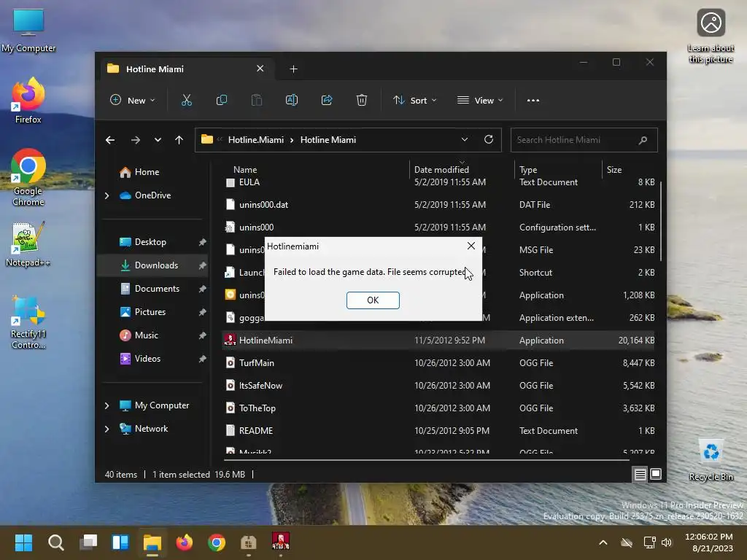Open Home in navigation pane
This screenshot has height=560, width=747.
[147, 172]
